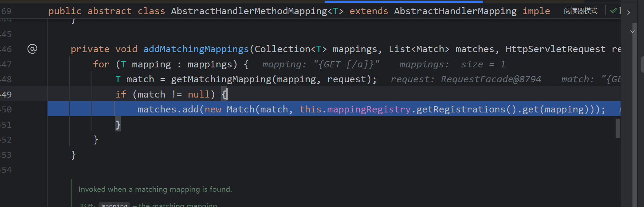This screenshot has height=207, width=644.
Task: Click mappingRegistry field in highlighted line
Action: point(369,109)
